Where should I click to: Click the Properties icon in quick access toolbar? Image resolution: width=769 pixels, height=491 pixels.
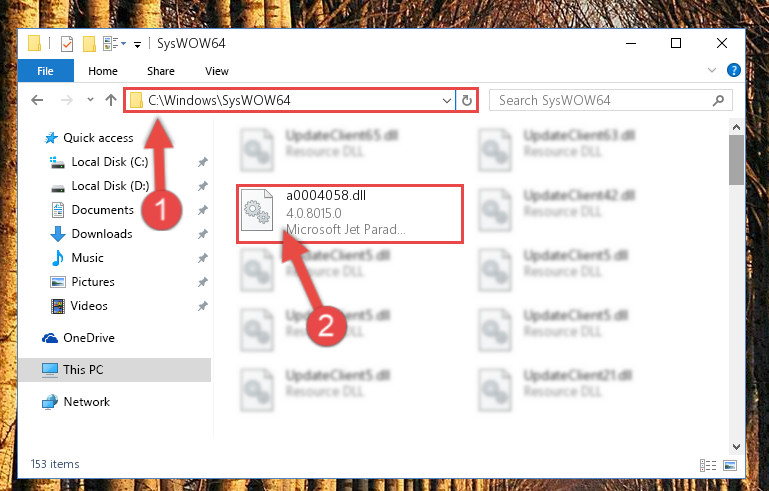point(67,44)
